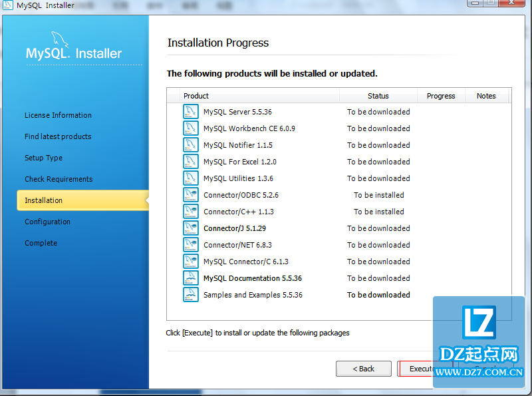Click the Status column header
The image size is (532, 396).
378,96
